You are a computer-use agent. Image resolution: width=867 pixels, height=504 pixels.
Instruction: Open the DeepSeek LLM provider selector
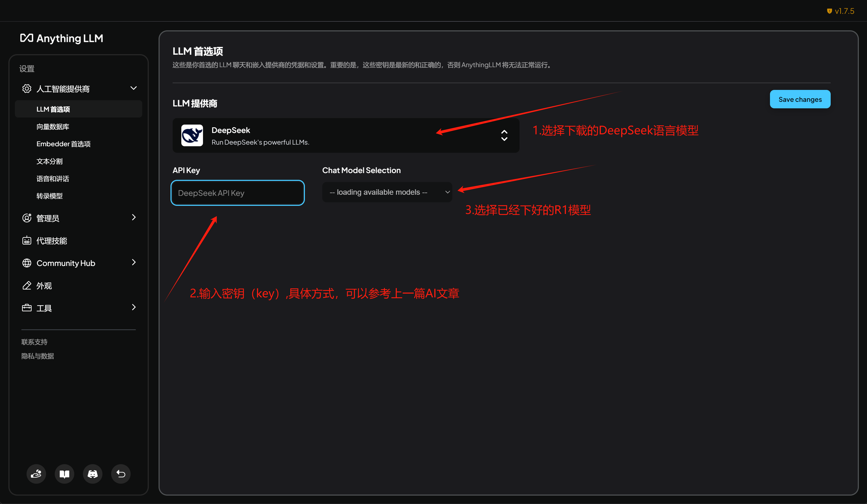coord(346,135)
